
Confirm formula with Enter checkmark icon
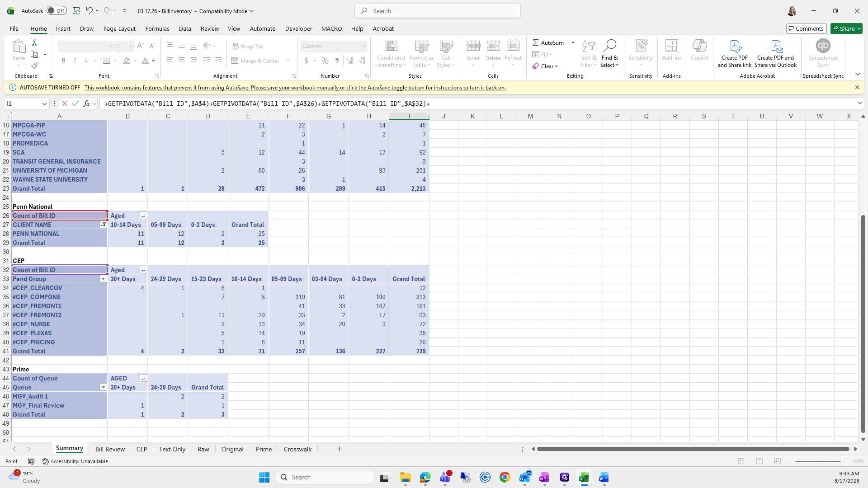click(x=75, y=103)
